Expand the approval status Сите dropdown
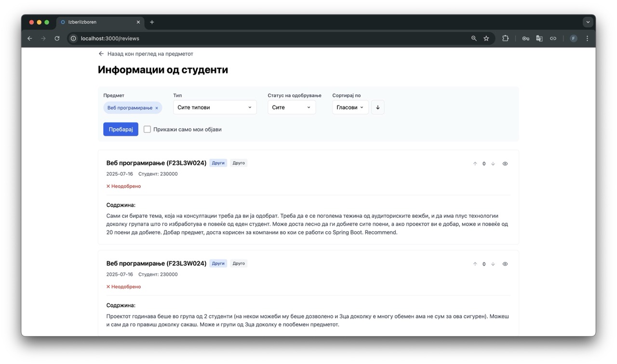 click(x=291, y=107)
